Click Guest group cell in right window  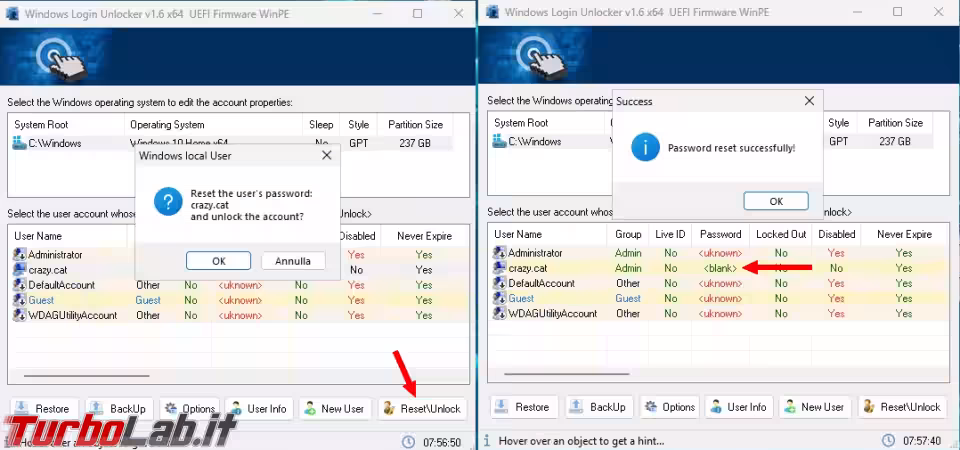[628, 299]
